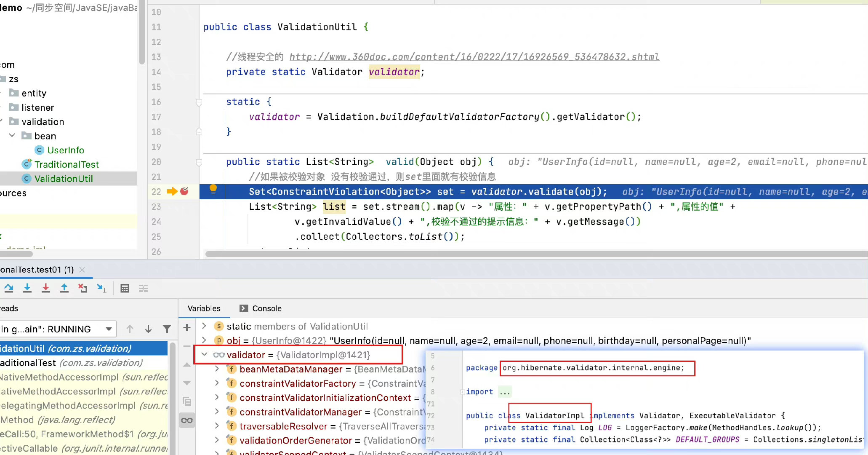The width and height of the screenshot is (868, 455).
Task: Click the Drop Frame icon
Action: pyautogui.click(x=83, y=288)
